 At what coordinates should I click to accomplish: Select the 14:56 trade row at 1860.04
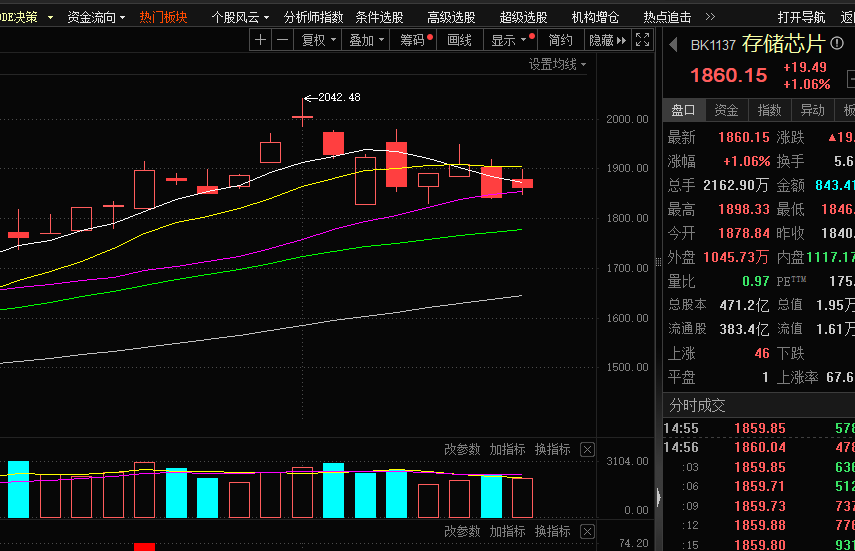[x=759, y=447]
